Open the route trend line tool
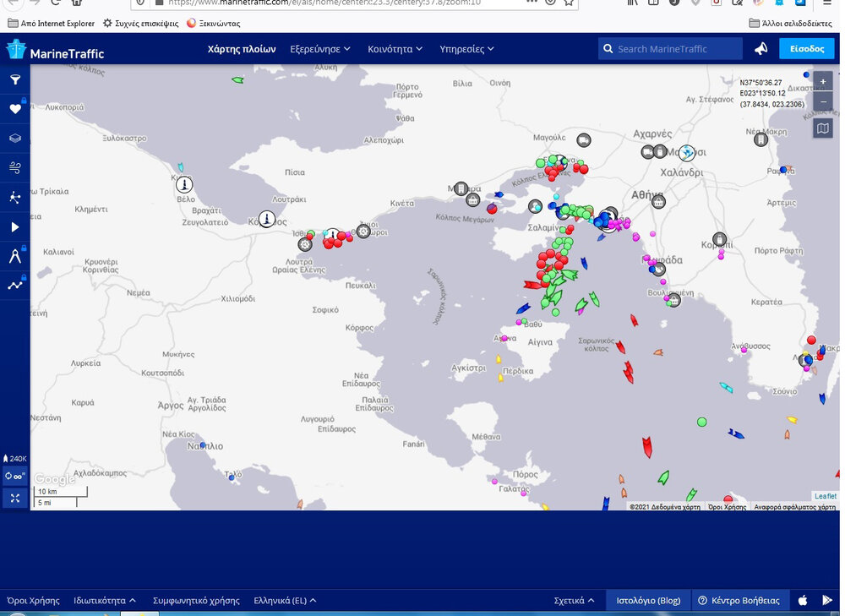 (15, 286)
